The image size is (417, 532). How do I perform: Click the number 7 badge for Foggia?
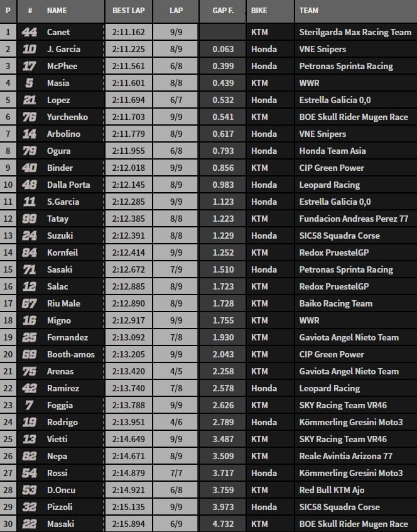[30, 405]
